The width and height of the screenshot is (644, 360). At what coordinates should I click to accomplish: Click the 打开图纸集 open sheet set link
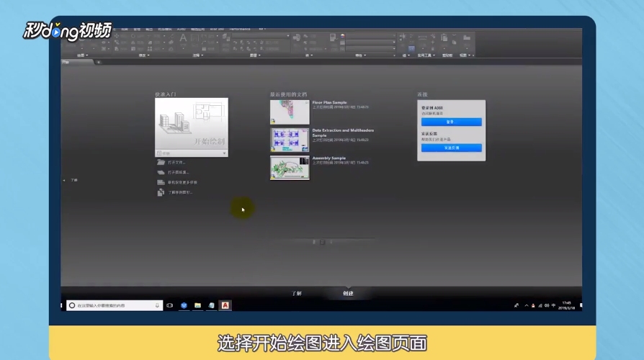(x=178, y=172)
